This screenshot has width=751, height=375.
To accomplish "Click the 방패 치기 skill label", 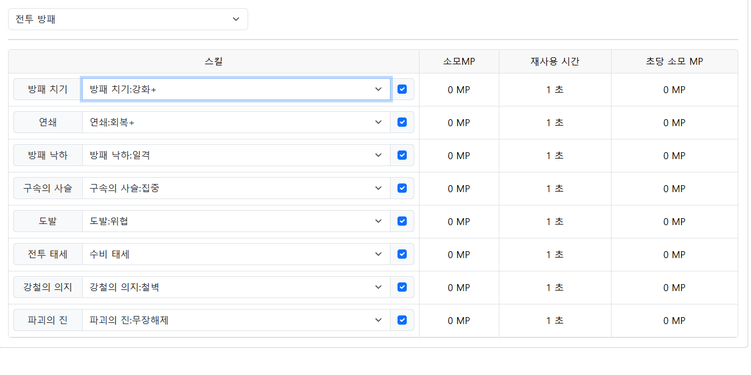I will [x=48, y=89].
